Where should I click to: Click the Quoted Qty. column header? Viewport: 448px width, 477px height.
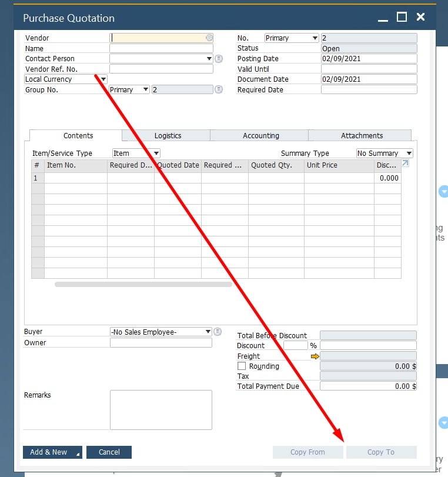[x=276, y=165]
